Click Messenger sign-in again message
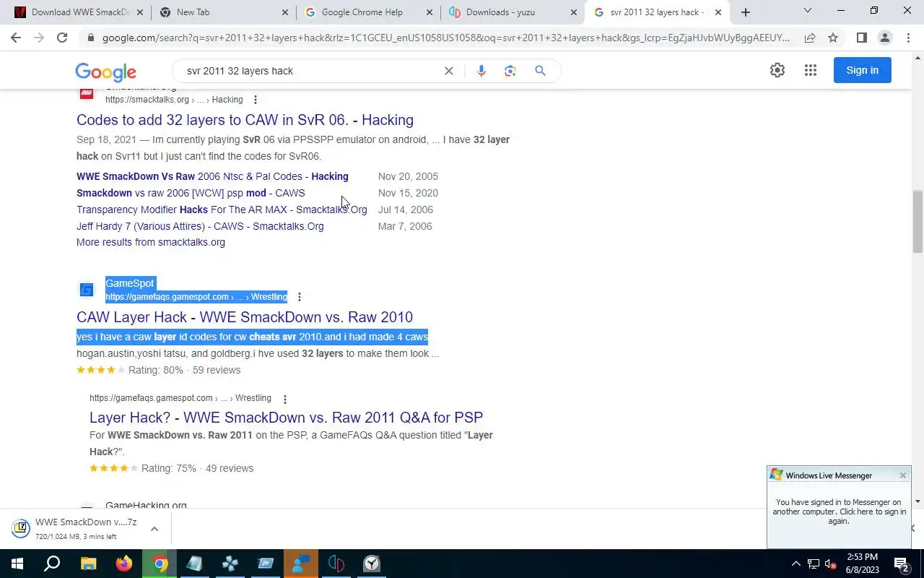 tap(839, 512)
